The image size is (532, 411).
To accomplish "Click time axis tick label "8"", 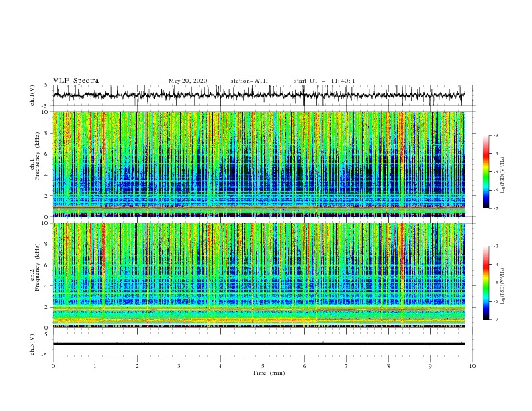I will coord(388,366).
